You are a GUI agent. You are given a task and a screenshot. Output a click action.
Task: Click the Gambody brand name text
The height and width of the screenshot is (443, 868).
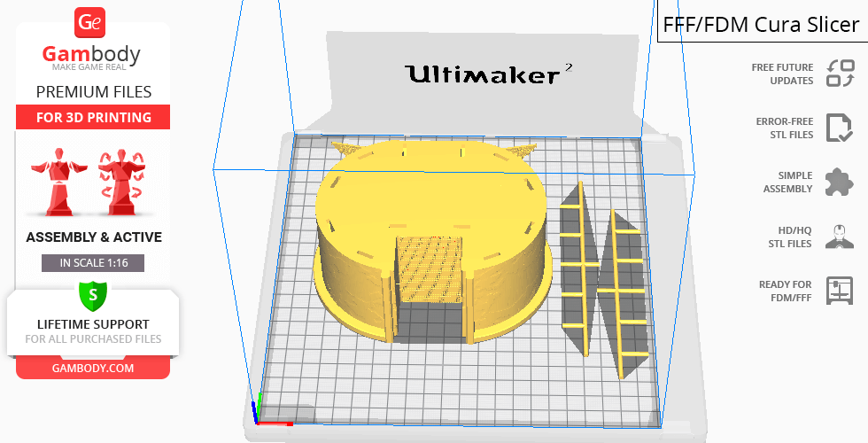(91, 54)
